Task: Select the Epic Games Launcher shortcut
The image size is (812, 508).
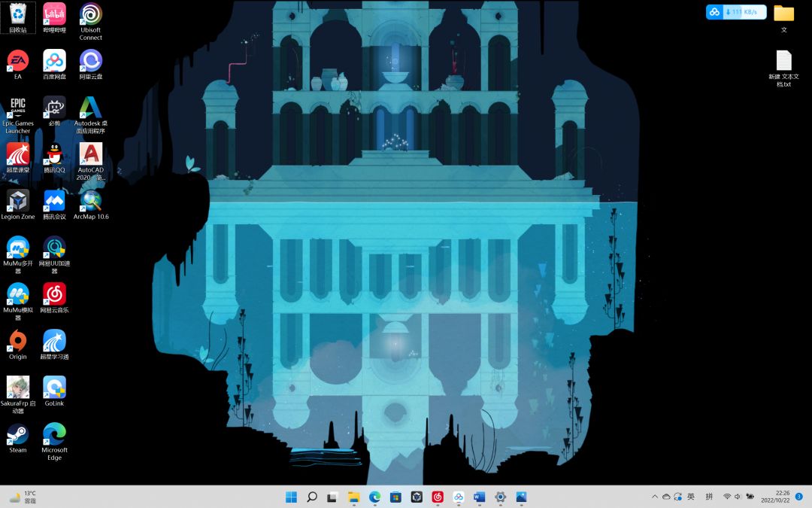Action: pyautogui.click(x=18, y=115)
